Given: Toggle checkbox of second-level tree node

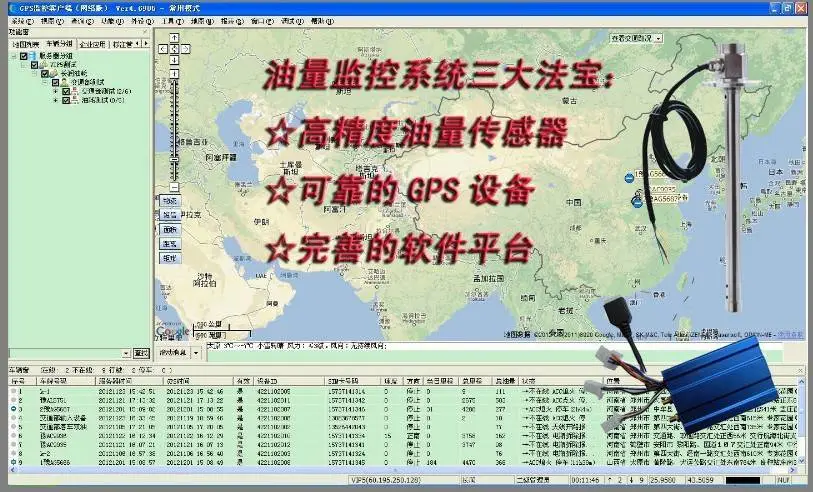Looking at the screenshot, I should [x=34, y=65].
